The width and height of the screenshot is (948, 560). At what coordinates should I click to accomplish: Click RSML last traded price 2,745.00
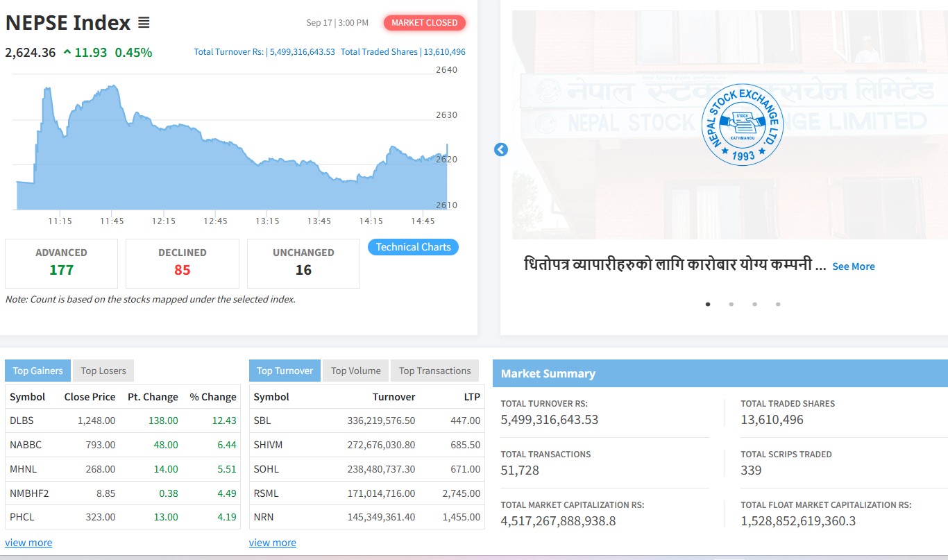pos(461,493)
